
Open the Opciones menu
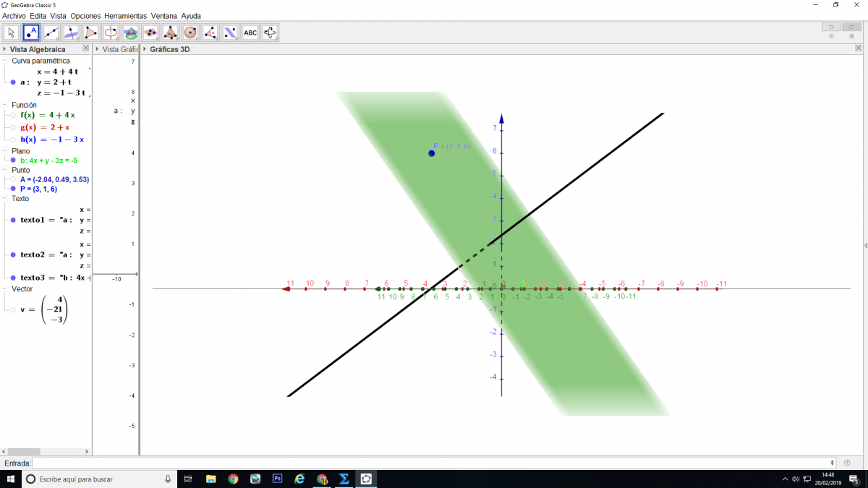85,16
